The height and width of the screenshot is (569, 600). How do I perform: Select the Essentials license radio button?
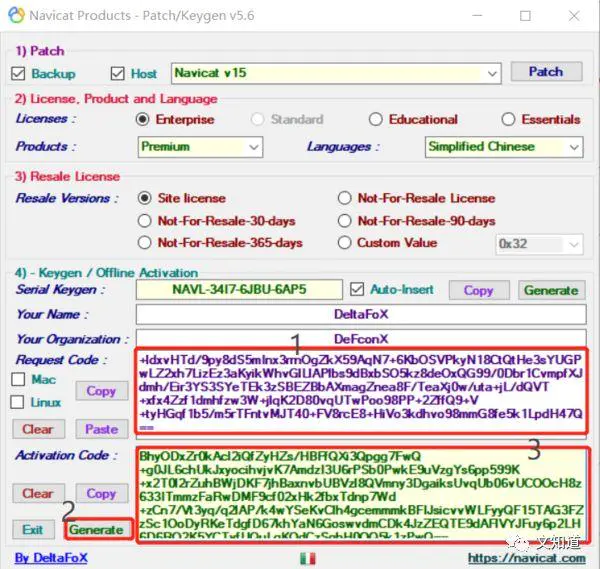pyautogui.click(x=508, y=119)
